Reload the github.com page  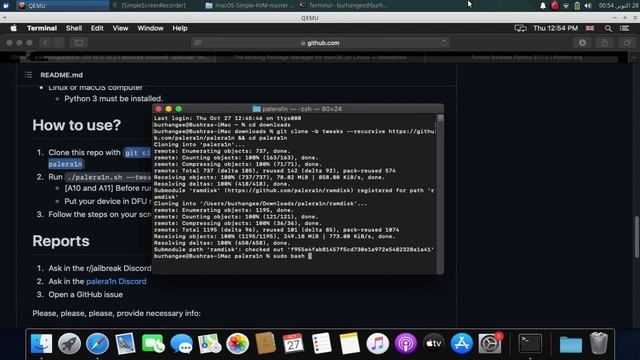click(x=444, y=43)
